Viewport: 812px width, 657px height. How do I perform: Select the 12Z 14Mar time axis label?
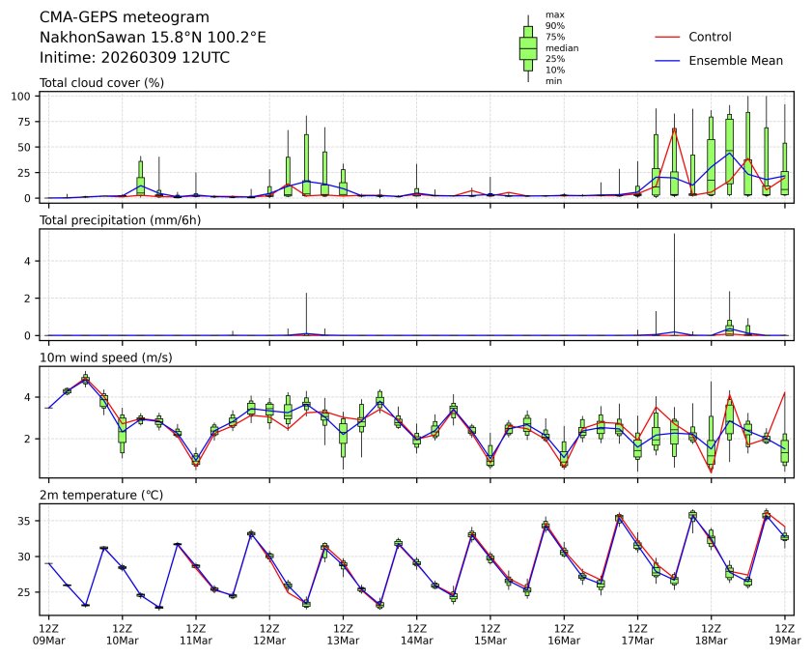(x=416, y=633)
